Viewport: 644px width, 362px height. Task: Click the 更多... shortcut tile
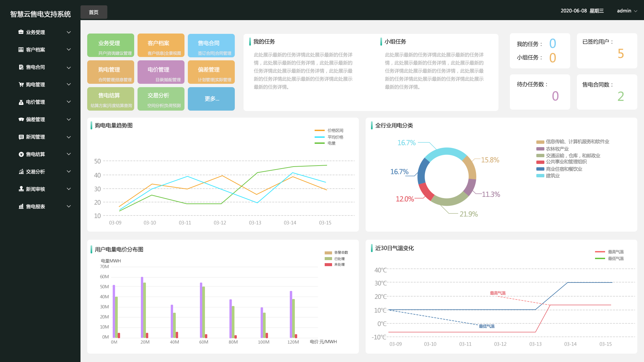click(211, 99)
